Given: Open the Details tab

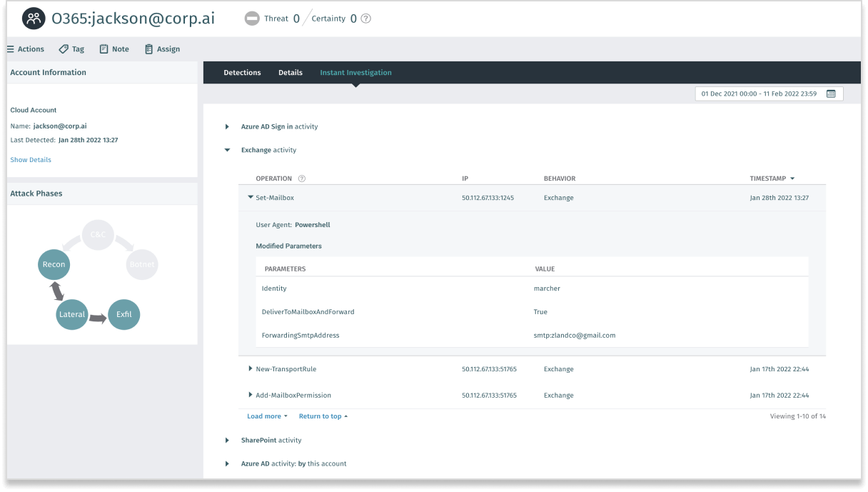Looking at the screenshot, I should point(290,72).
